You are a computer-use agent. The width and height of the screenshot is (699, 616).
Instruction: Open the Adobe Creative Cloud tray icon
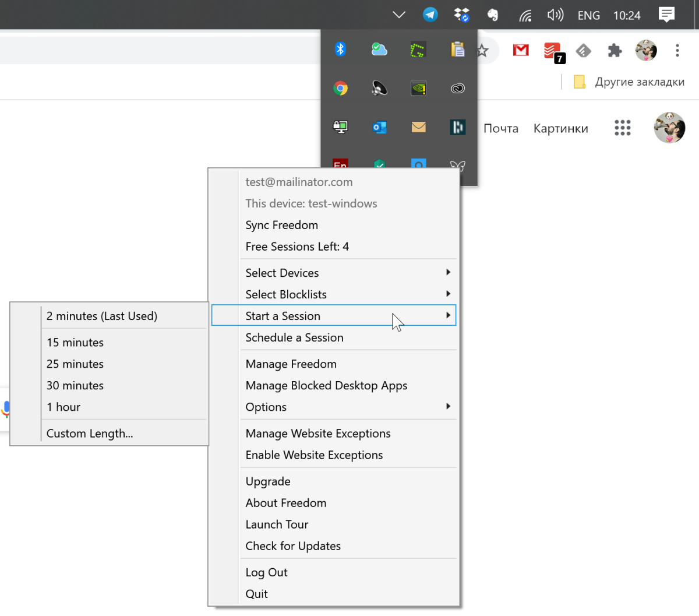[x=458, y=89]
